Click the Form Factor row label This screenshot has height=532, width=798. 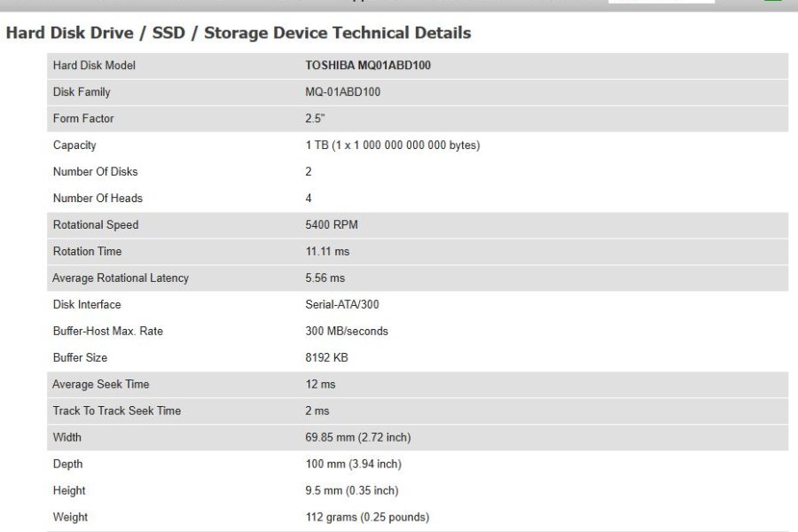click(x=83, y=119)
